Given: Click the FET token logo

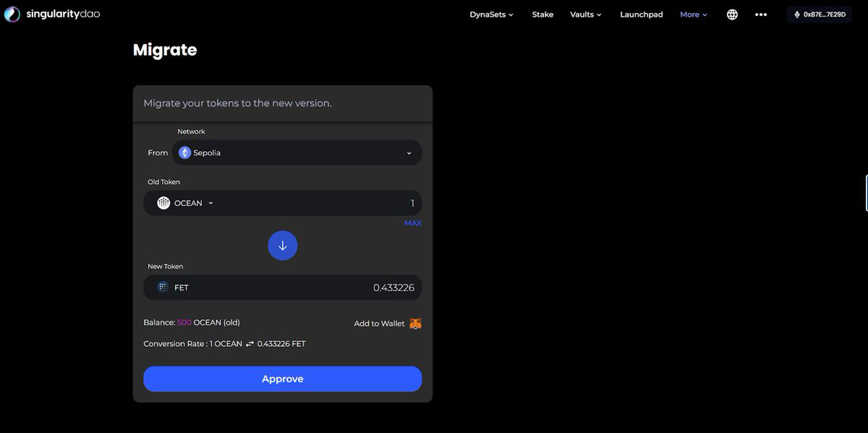Looking at the screenshot, I should (163, 287).
